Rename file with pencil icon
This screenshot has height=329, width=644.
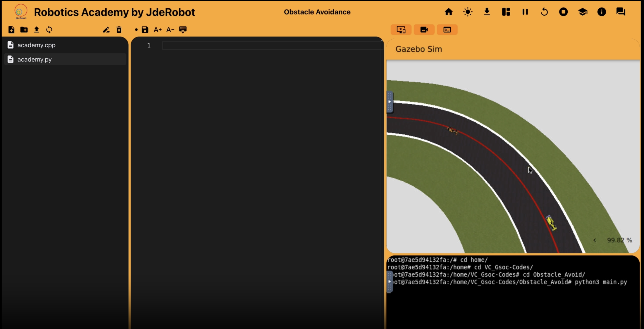106,30
